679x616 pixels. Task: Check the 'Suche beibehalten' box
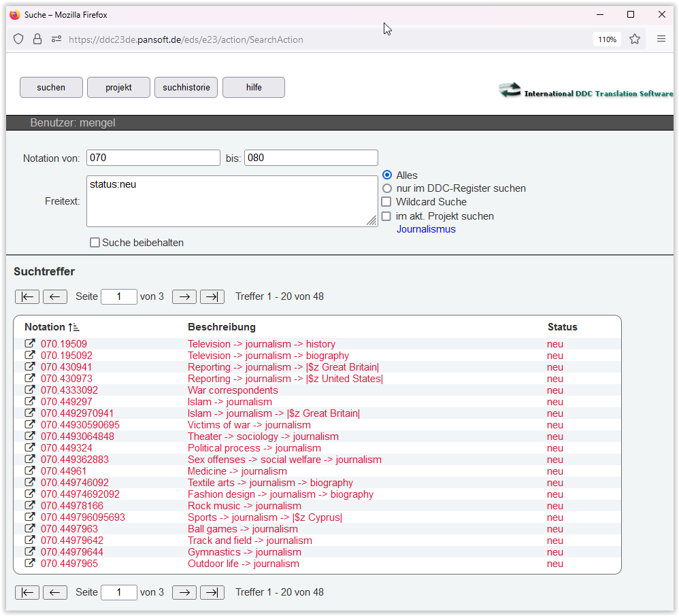coord(95,243)
